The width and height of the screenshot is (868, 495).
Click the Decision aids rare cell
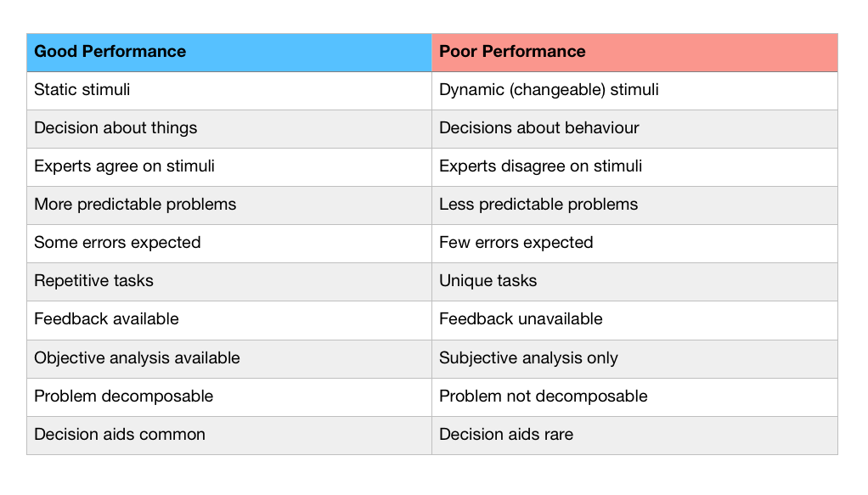pos(634,436)
